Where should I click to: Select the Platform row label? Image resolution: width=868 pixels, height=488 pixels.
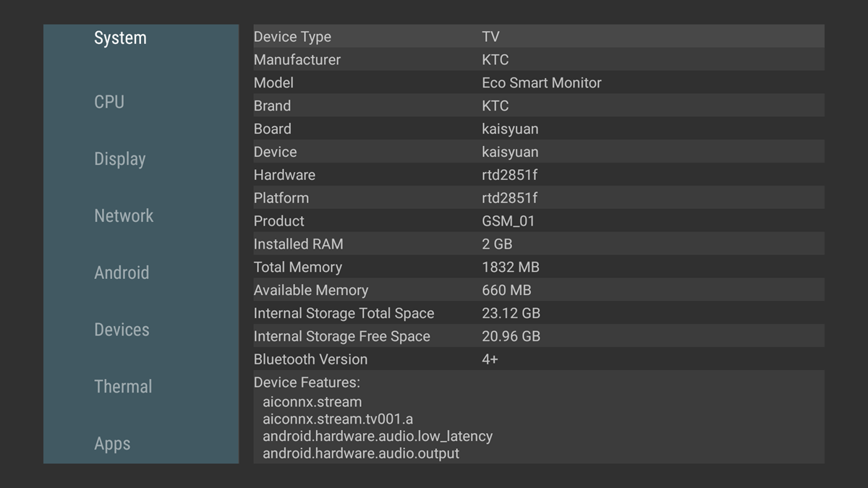pos(281,199)
